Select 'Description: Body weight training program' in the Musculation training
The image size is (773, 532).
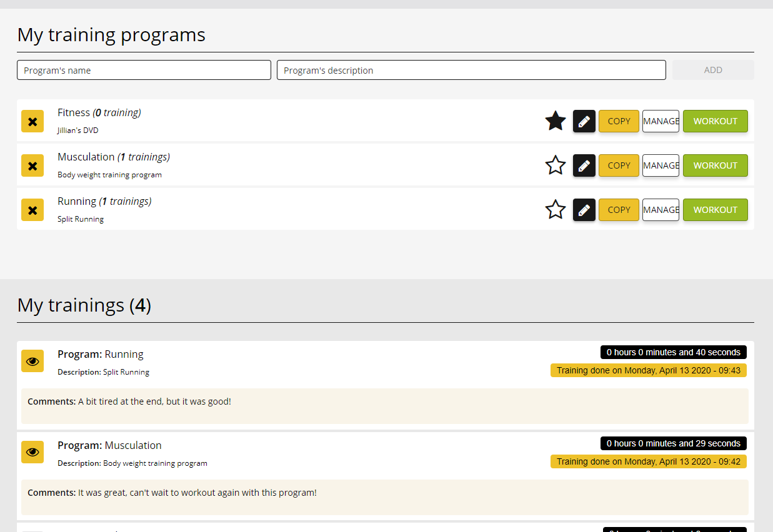click(132, 463)
